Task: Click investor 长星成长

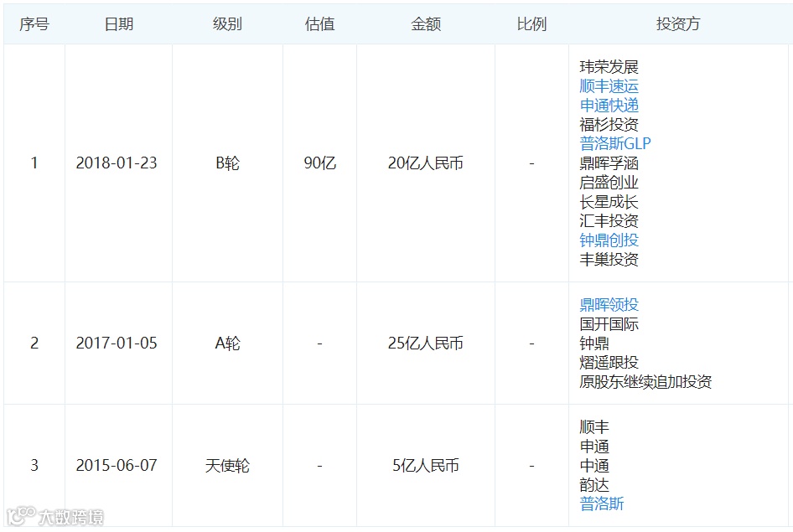Action: point(609,202)
